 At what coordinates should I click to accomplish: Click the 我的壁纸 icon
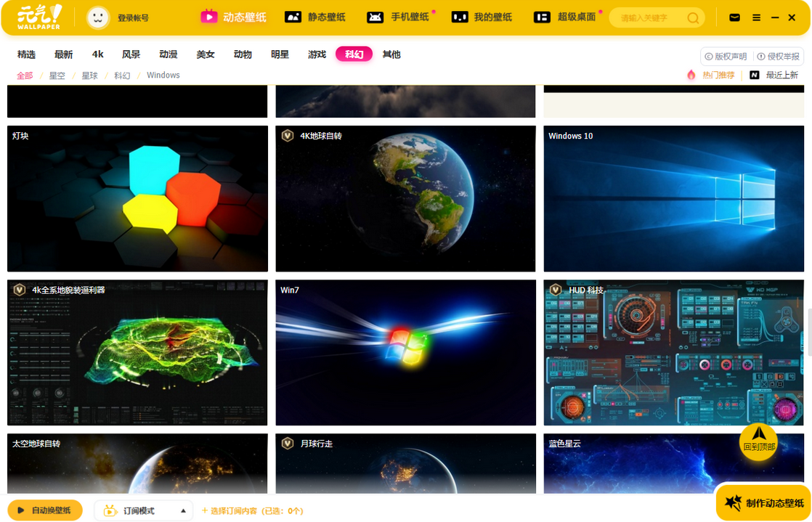460,17
